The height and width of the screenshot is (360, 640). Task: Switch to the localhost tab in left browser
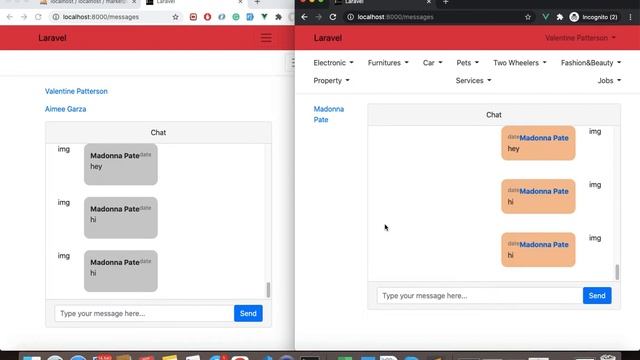coord(88,2)
